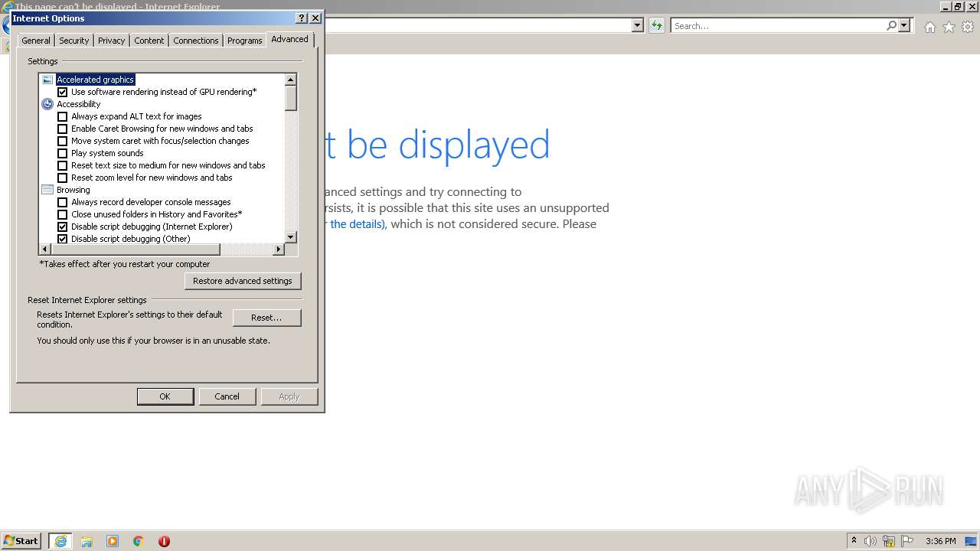This screenshot has height=551, width=980.
Task: Switch to the Connections tab
Action: click(196, 41)
